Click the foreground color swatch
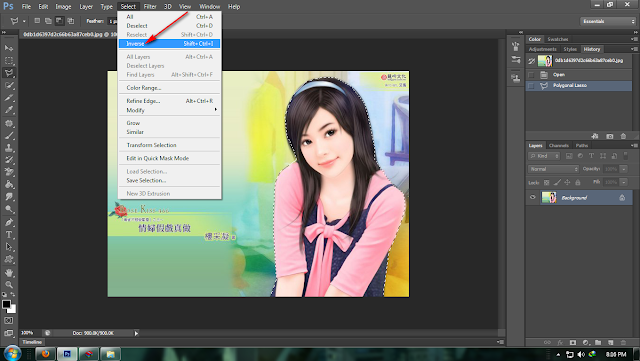Image resolution: width=640 pixels, height=361 pixels. click(x=6, y=305)
